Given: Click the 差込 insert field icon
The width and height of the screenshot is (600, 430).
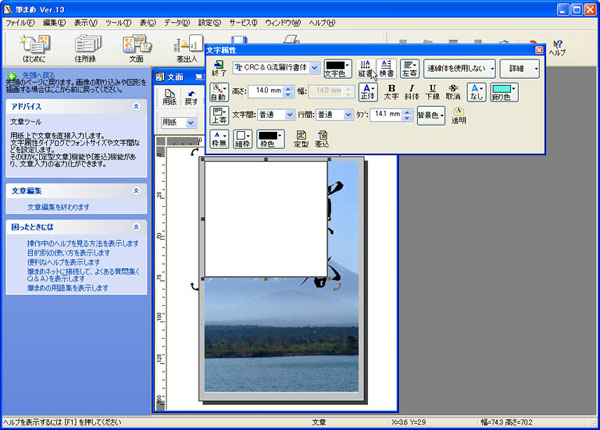Looking at the screenshot, I should pyautogui.click(x=322, y=140).
